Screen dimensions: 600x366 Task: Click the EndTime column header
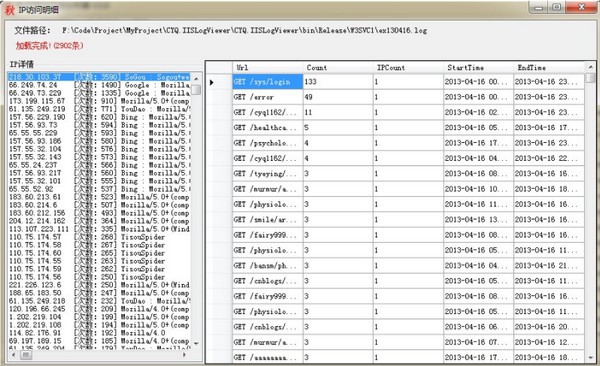pos(549,68)
